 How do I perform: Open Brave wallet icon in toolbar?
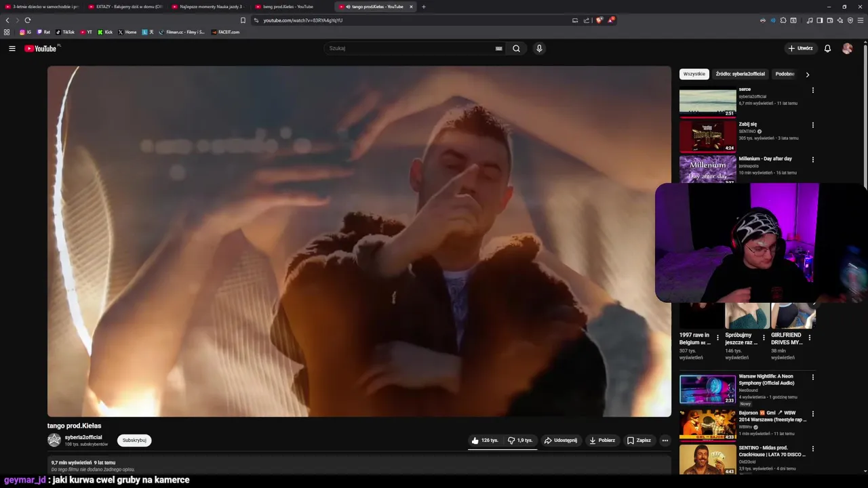pos(830,20)
